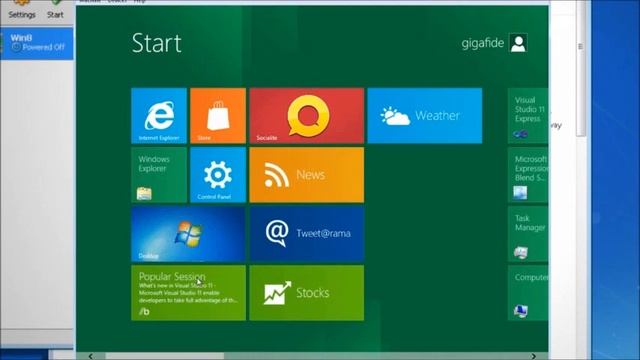
Task: Select the Win8 virtual machine entry
Action: point(37,43)
